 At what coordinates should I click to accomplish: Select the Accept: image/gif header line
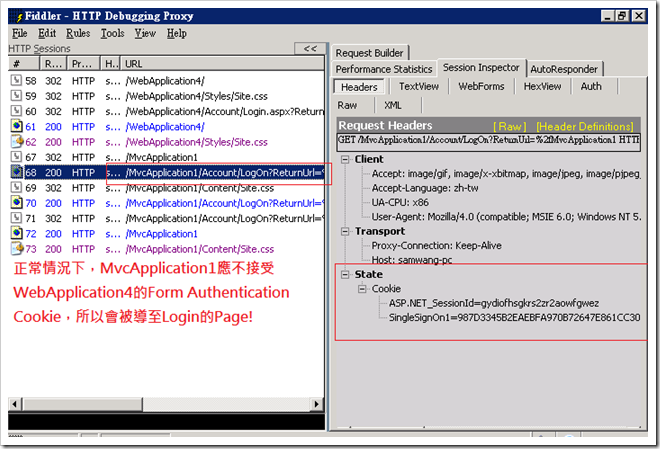coord(506,174)
